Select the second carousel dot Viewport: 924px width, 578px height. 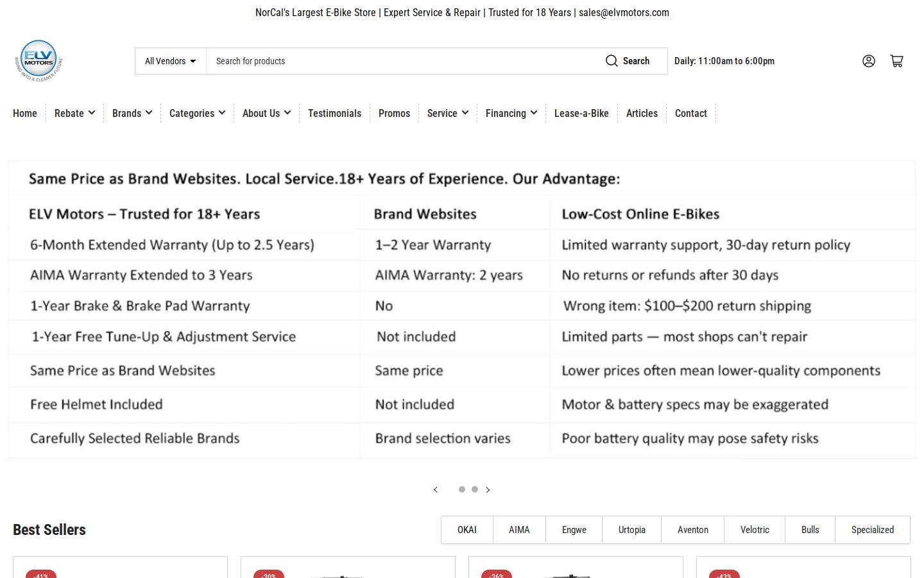(x=475, y=489)
